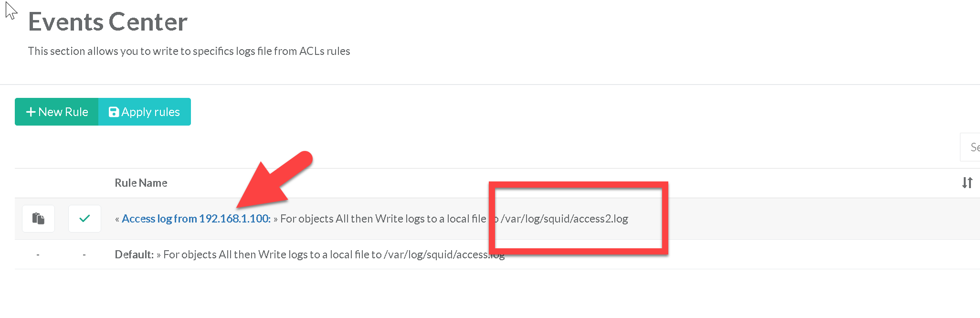Click the ACLs rules description sentence

189,51
